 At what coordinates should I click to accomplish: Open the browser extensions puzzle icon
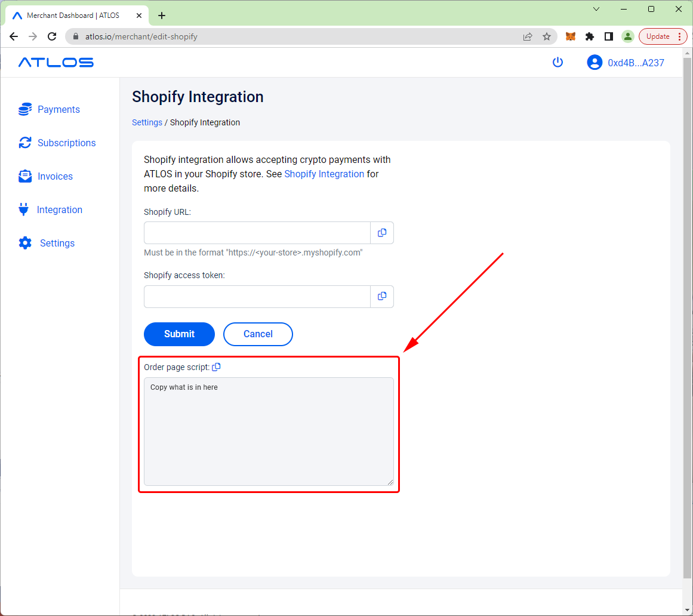pos(590,36)
